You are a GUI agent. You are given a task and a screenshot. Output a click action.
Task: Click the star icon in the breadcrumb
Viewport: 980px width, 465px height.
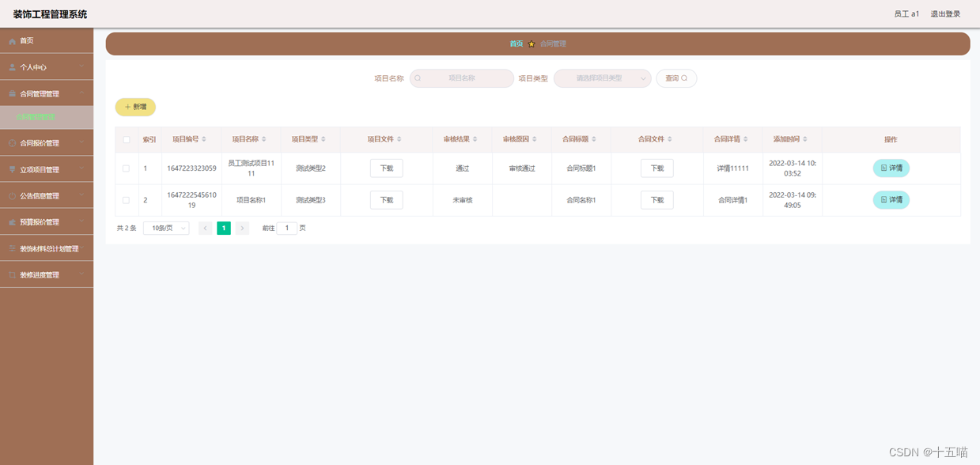[x=531, y=43]
